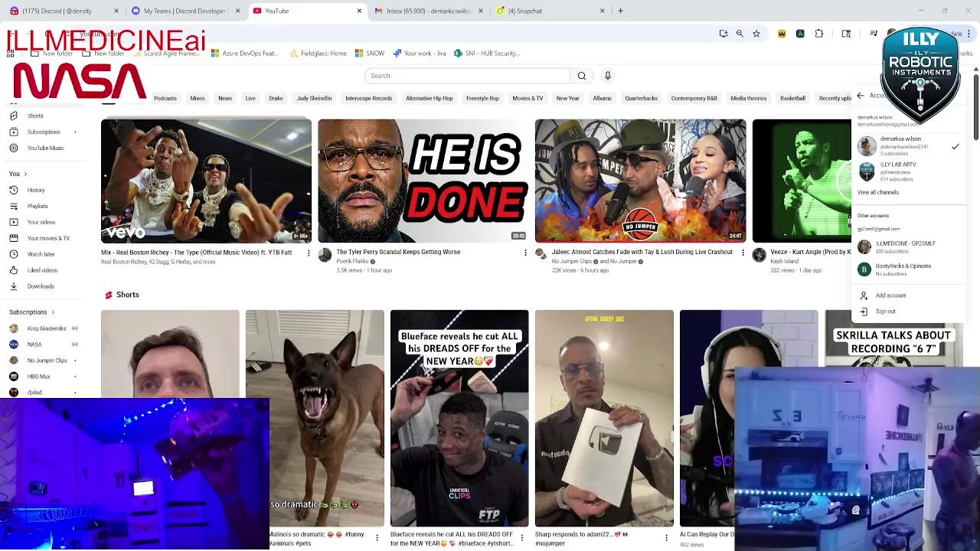Click Sign out

885,311
